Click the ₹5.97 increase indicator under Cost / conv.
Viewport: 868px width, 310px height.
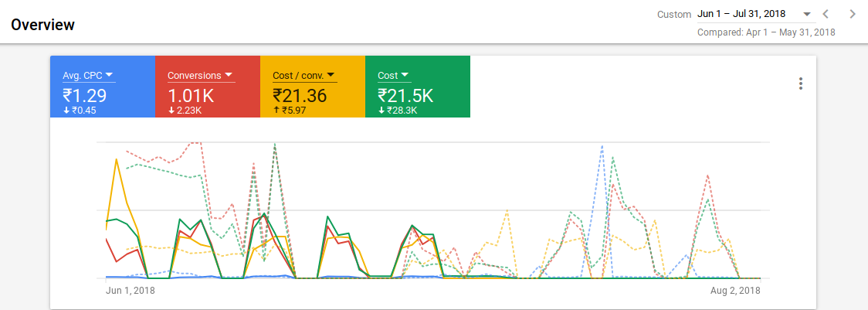(290, 111)
